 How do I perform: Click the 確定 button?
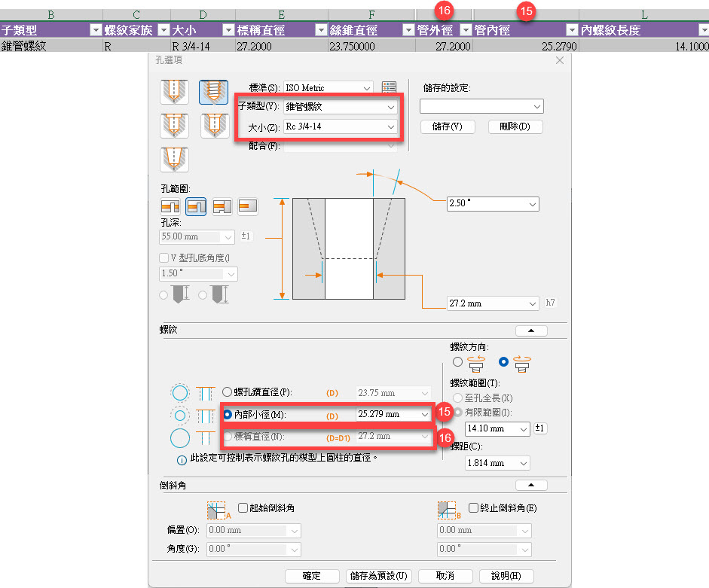point(312,576)
